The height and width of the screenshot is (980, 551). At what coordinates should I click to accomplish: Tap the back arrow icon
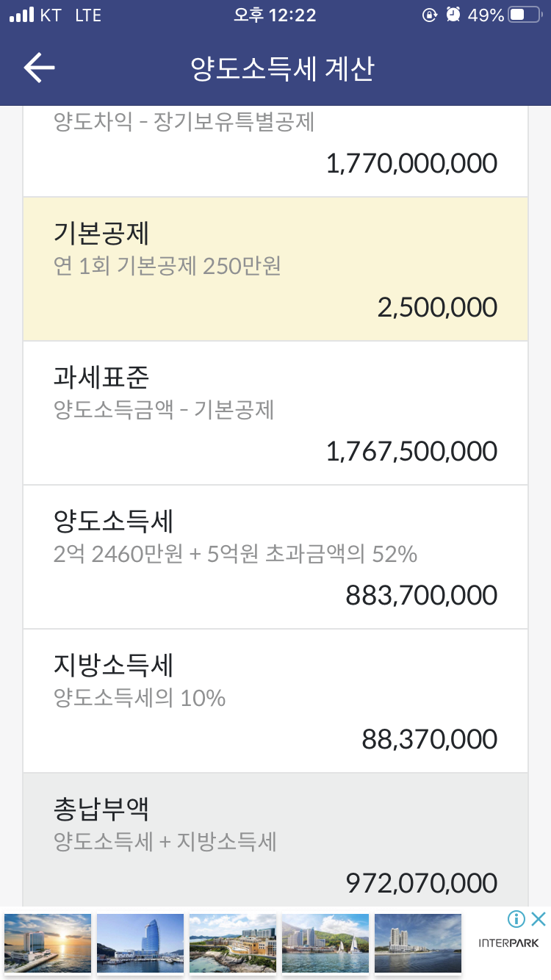[39, 68]
